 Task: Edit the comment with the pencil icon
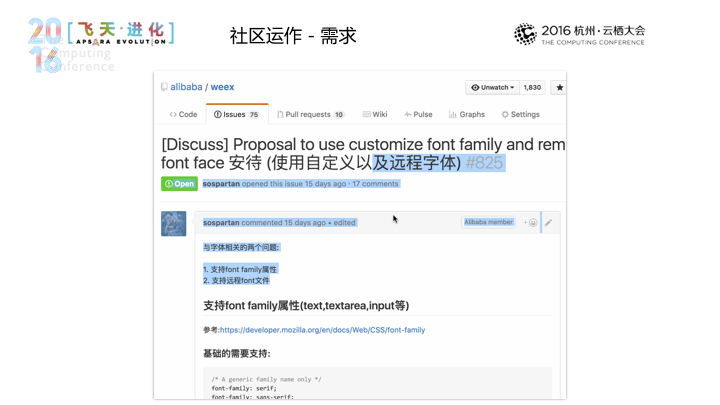click(548, 223)
